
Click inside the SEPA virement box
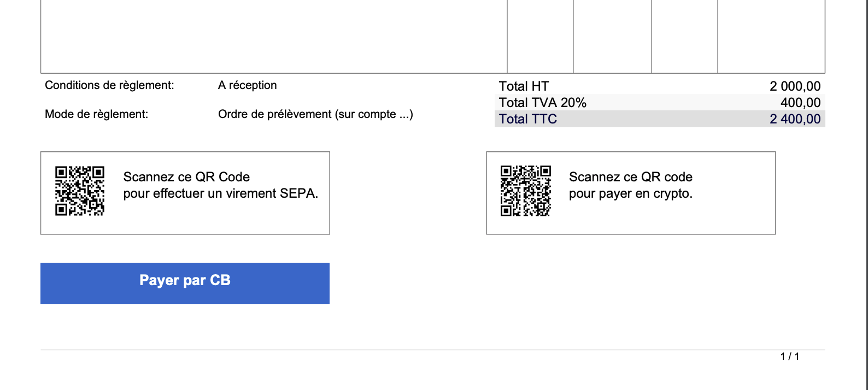185,193
